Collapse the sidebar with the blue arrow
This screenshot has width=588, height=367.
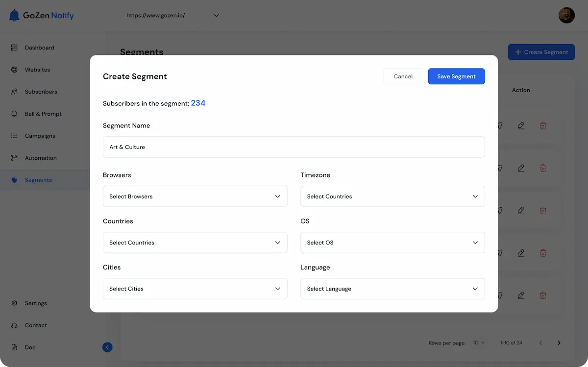(107, 347)
